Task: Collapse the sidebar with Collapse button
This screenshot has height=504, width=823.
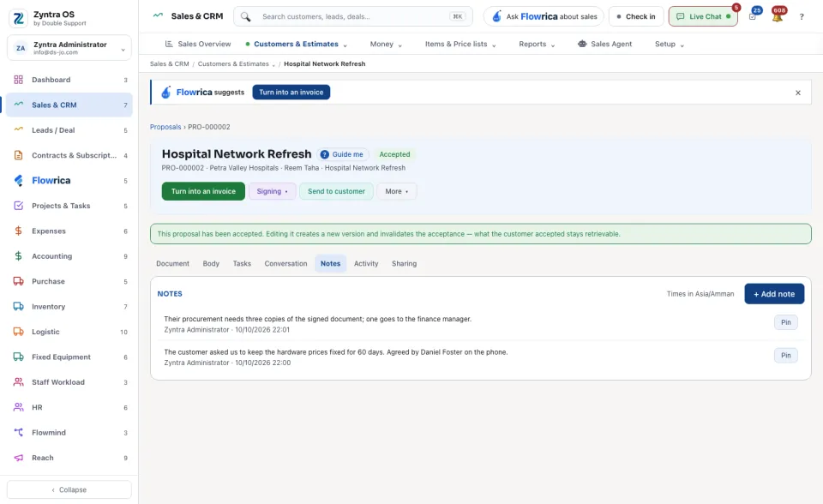Action: click(x=69, y=489)
